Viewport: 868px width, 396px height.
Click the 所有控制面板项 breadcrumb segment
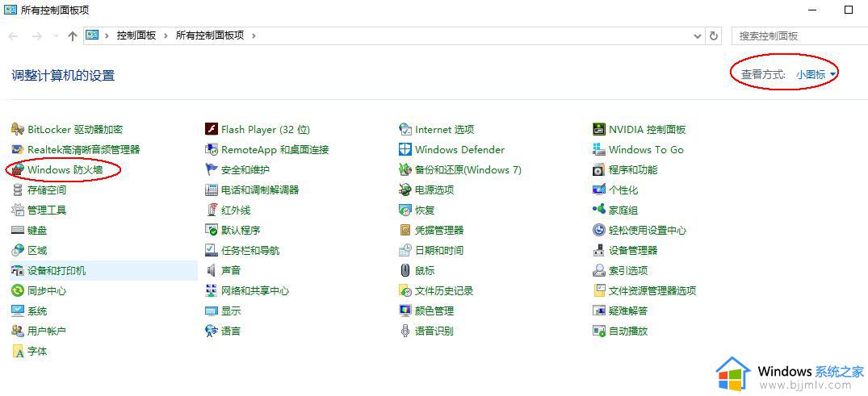click(x=210, y=35)
